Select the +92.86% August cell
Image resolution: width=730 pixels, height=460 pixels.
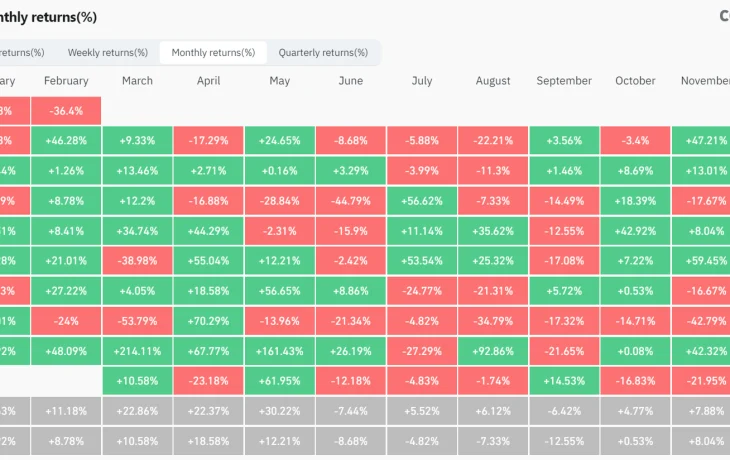pos(493,351)
